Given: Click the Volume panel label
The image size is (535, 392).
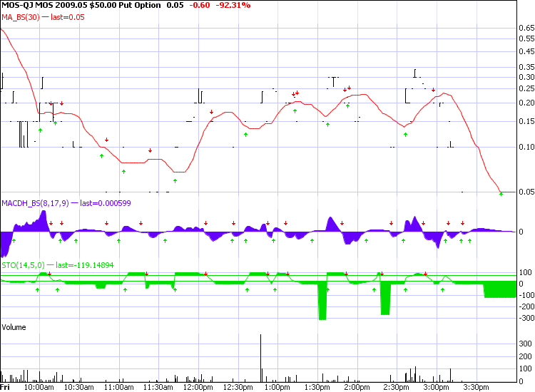Looking at the screenshot, I should [14, 327].
